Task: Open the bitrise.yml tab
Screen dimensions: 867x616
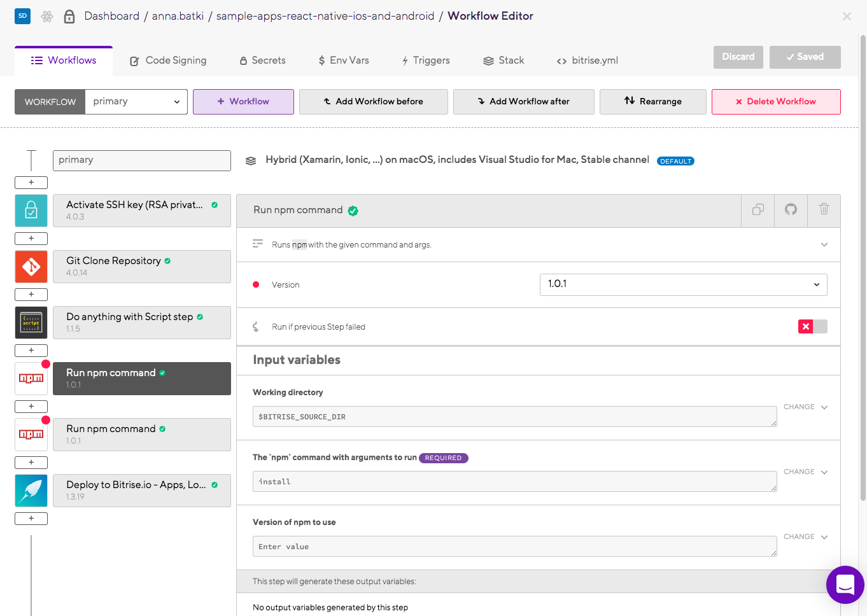Action: (x=588, y=60)
